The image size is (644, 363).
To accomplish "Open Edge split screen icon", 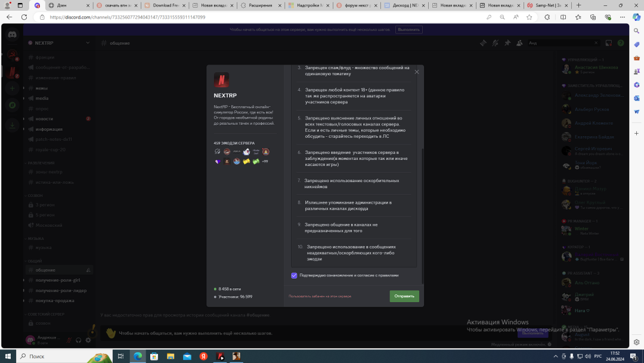I will [x=563, y=17].
